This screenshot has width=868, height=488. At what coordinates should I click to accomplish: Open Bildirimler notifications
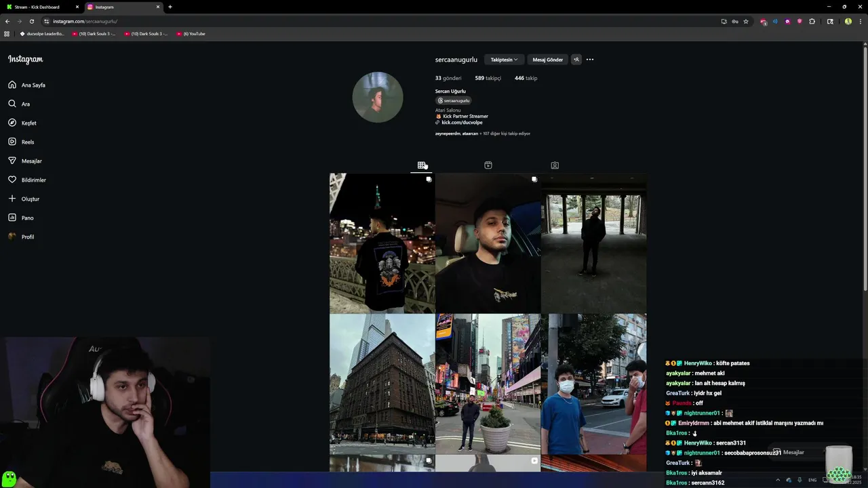(27, 180)
